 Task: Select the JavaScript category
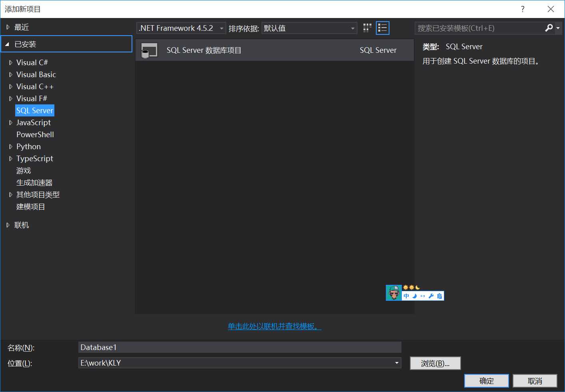34,122
